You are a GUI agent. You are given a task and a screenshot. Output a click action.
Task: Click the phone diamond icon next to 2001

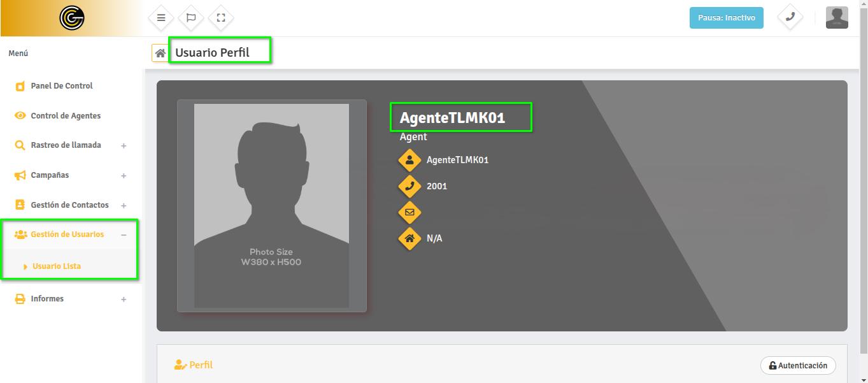tap(409, 186)
